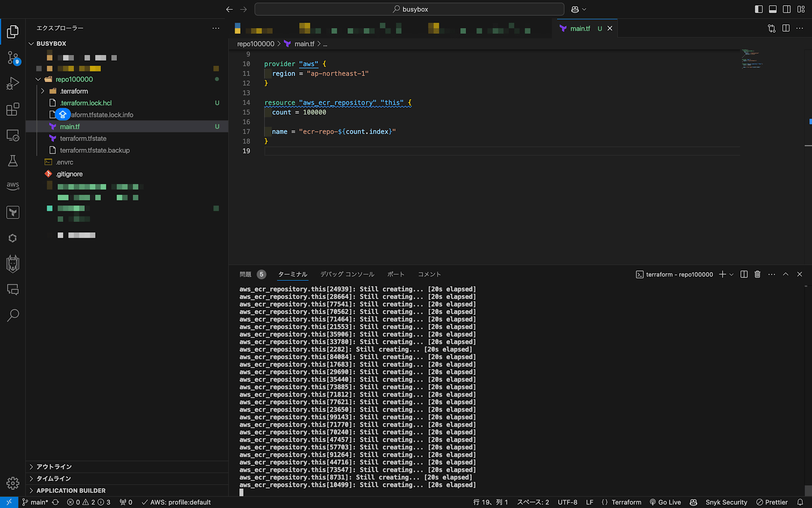Close the main.tf editor tab

[610, 28]
